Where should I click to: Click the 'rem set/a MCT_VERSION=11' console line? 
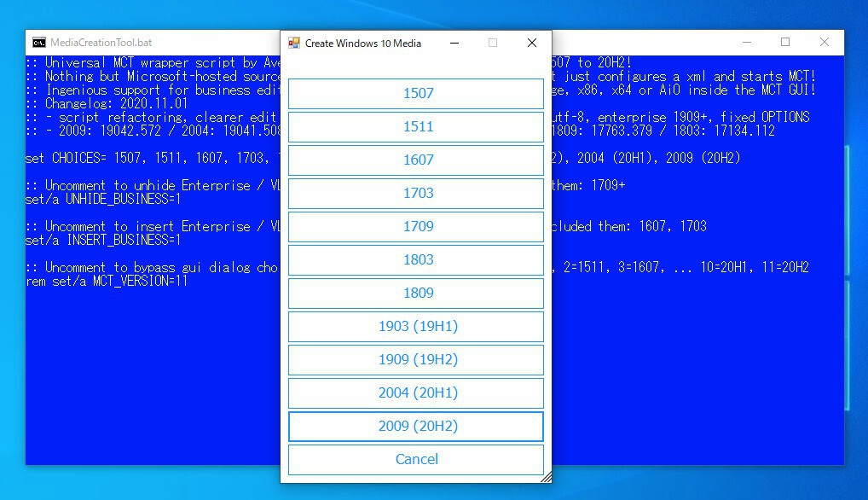pyautogui.click(x=107, y=282)
